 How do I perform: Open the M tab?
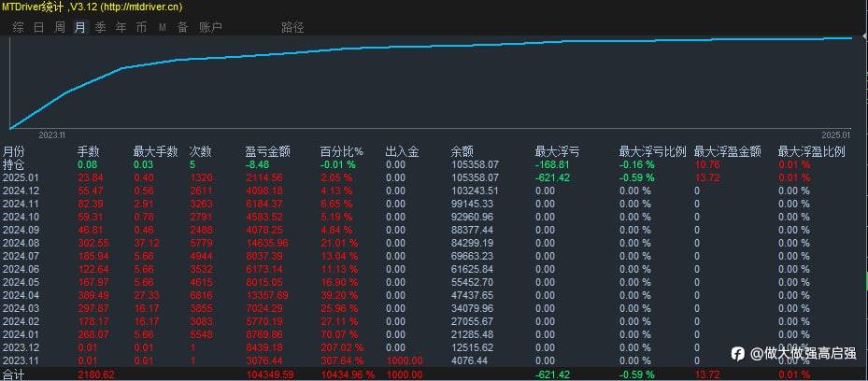(163, 27)
